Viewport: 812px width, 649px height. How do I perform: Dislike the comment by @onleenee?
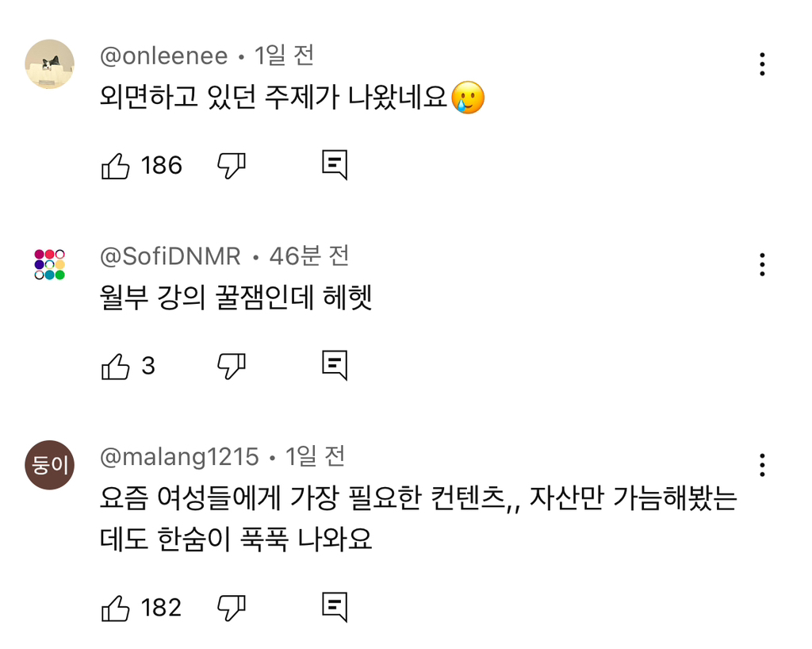[x=232, y=164]
